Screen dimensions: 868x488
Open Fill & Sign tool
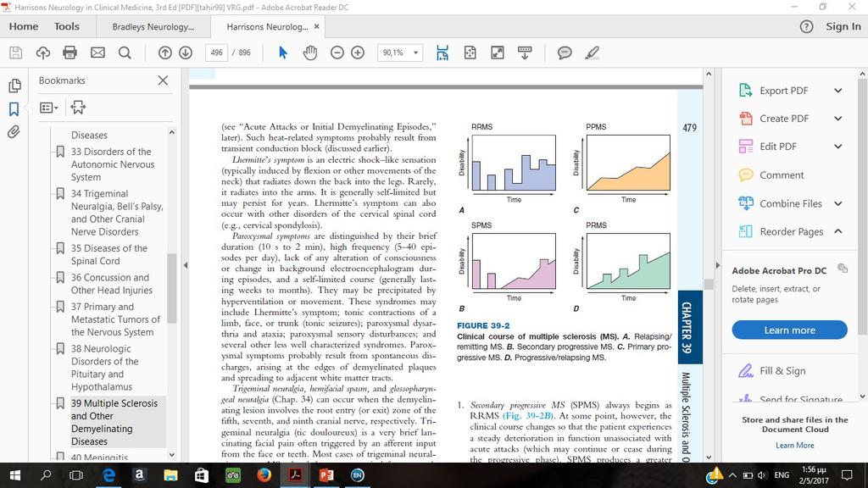[782, 371]
